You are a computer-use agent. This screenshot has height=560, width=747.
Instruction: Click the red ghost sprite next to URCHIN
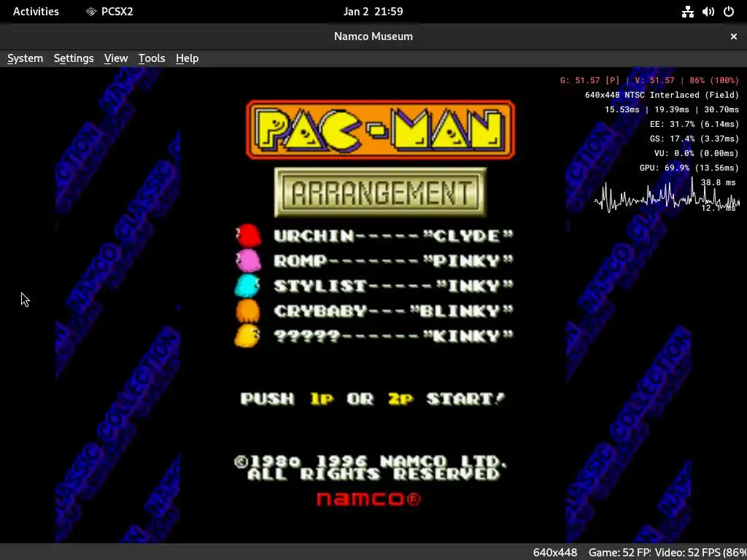(249, 236)
